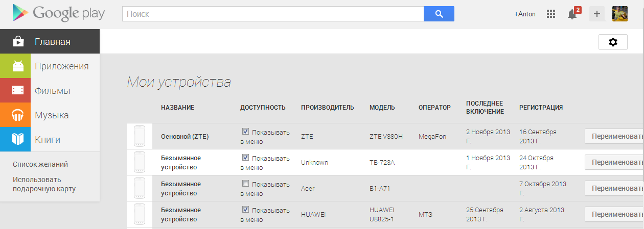Click the Поиск search input field
This screenshot has height=229, width=644.
point(273,14)
